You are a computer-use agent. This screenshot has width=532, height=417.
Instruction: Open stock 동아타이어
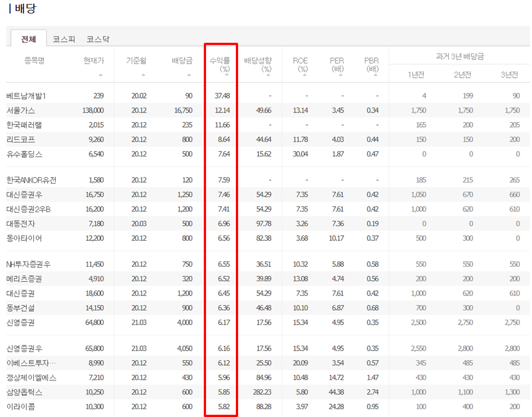tap(24, 239)
